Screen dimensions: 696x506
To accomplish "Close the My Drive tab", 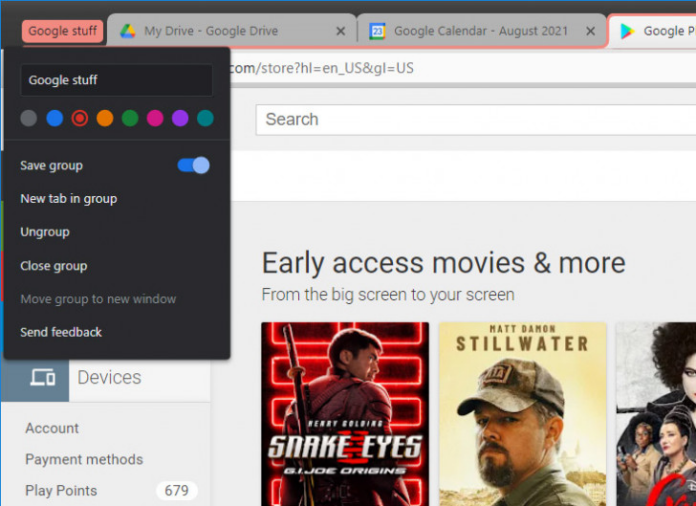I will click(340, 31).
